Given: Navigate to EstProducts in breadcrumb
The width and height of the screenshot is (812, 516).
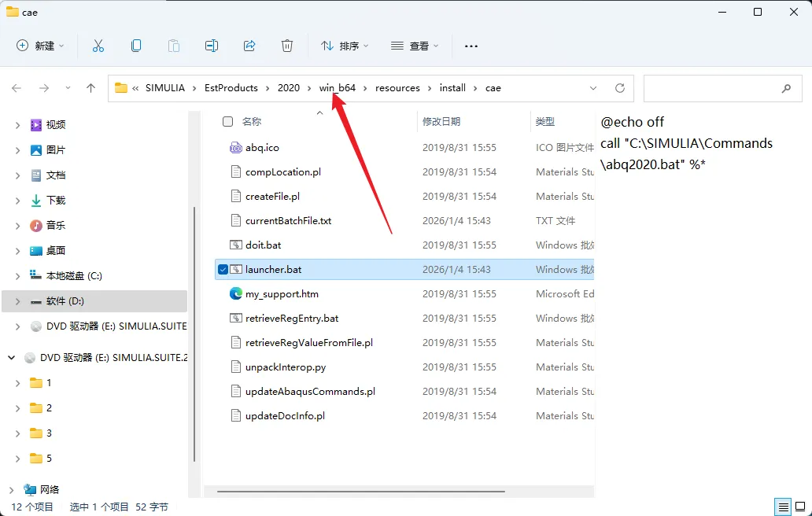Looking at the screenshot, I should point(231,88).
